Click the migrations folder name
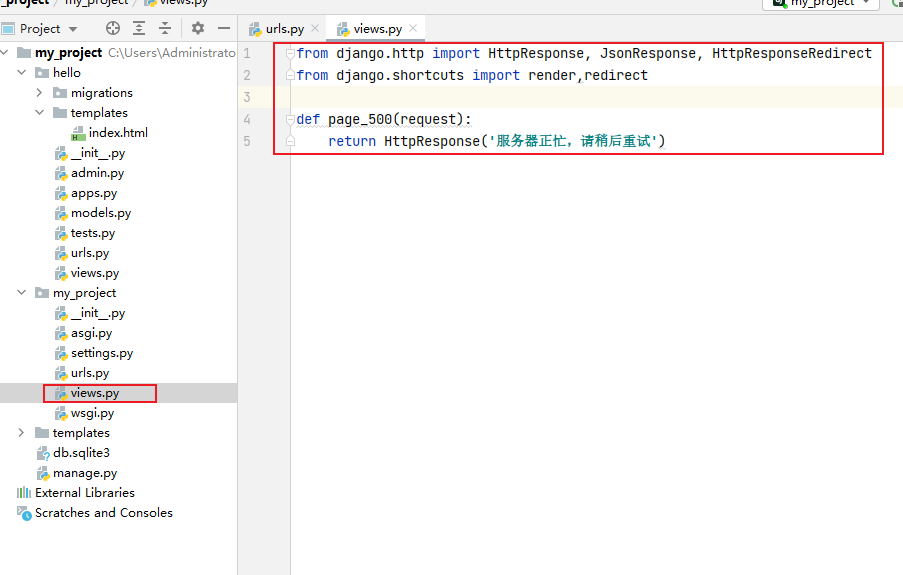 (x=102, y=92)
